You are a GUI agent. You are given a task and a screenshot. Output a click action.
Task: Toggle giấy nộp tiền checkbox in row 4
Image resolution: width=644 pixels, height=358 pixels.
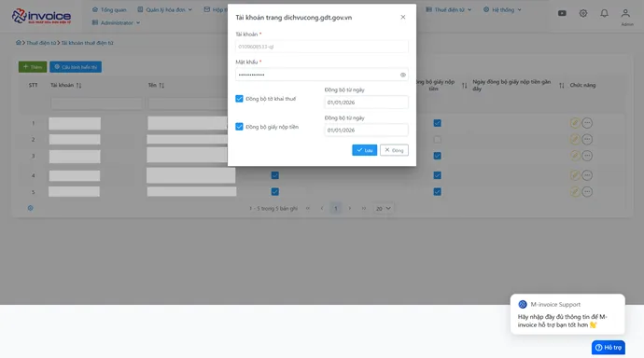[x=438, y=175]
